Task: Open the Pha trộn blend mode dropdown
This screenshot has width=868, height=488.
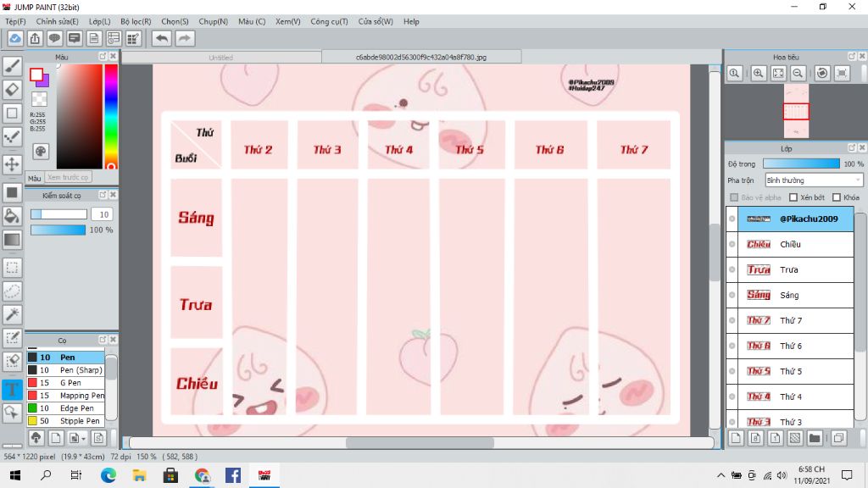Action: tap(814, 180)
